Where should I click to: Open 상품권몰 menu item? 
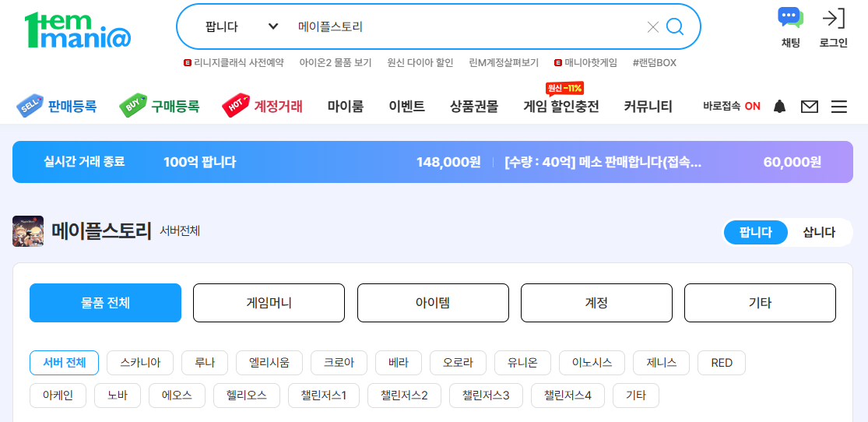click(x=474, y=107)
